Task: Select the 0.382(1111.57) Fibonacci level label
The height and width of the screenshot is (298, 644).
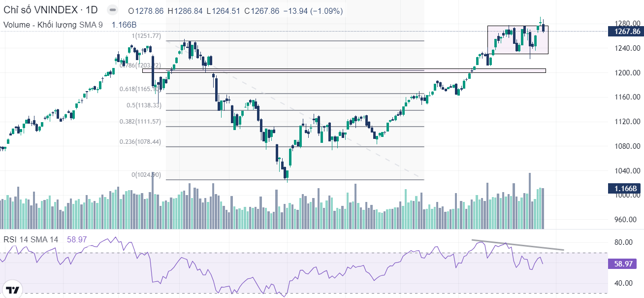Action: (x=140, y=122)
